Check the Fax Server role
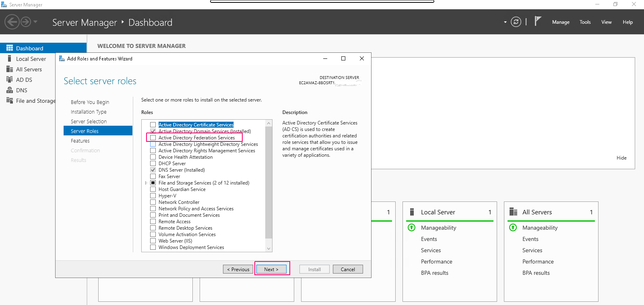644x305 pixels. [153, 176]
